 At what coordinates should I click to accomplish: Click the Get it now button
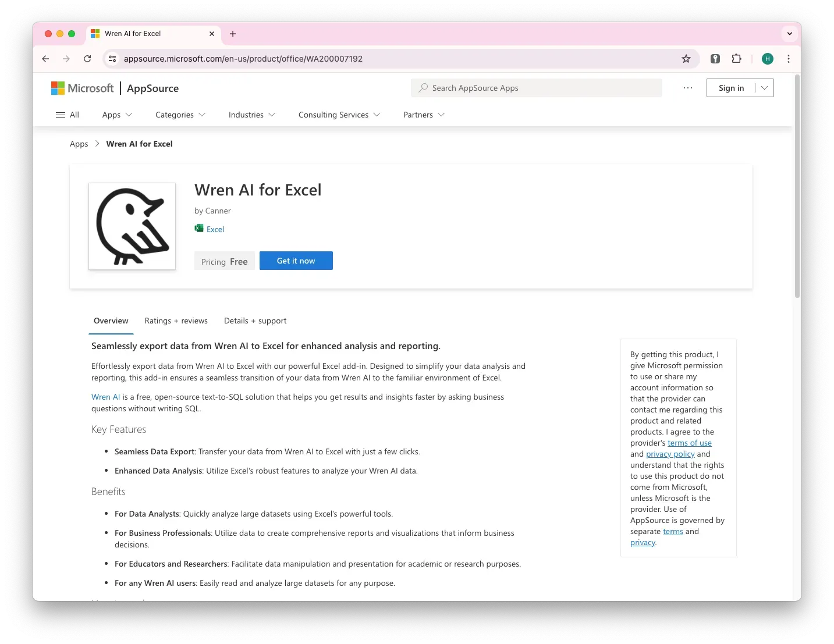(x=296, y=261)
